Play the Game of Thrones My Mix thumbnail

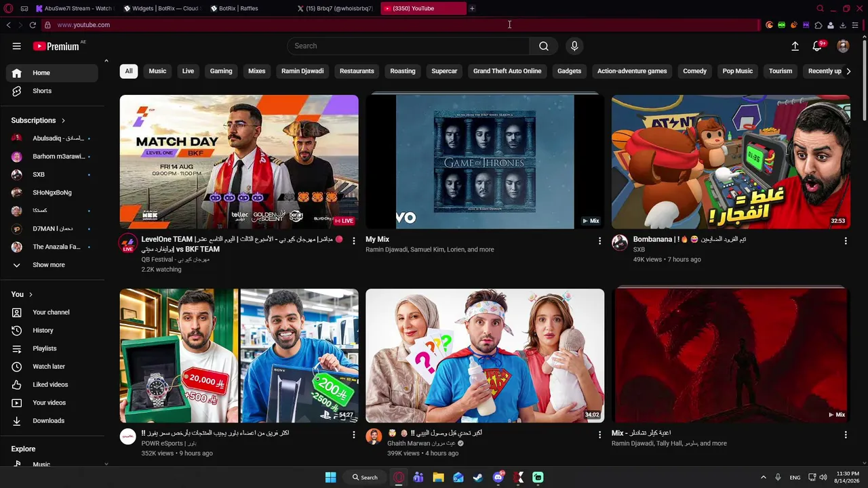click(485, 162)
